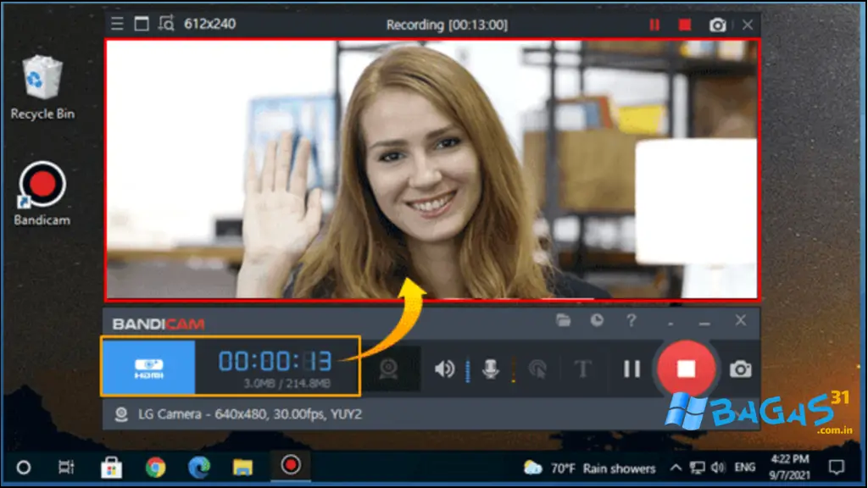Click the text overlay T icon
868x488 pixels.
pos(582,367)
